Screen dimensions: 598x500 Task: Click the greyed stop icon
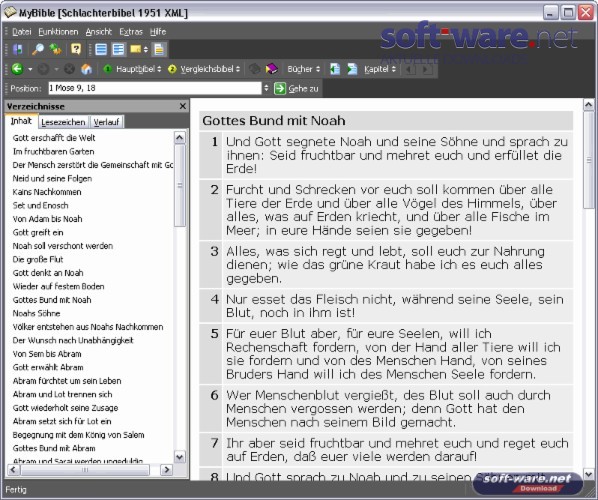pos(69,69)
